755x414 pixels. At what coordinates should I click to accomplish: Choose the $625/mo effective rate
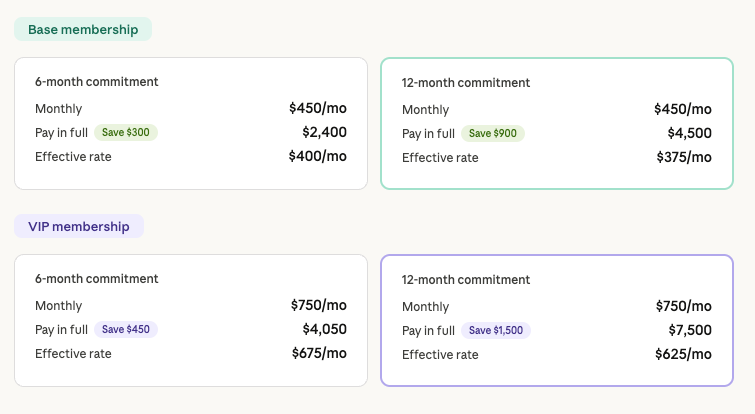(684, 354)
